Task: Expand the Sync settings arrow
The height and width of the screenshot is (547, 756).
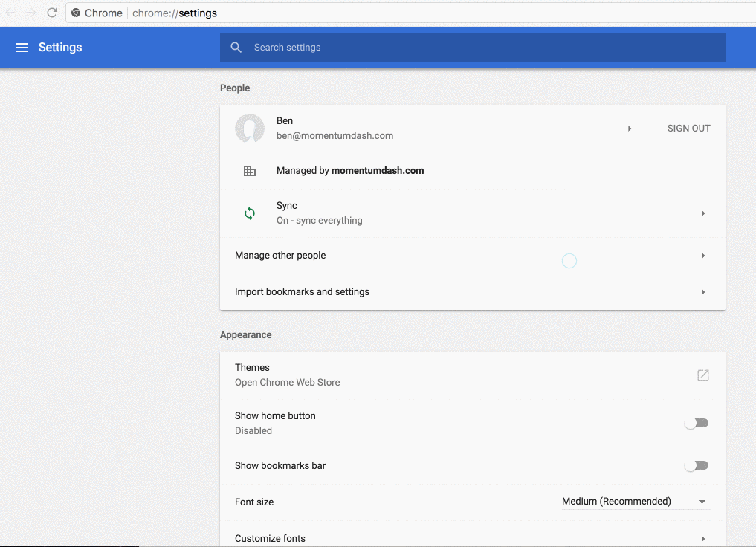Action: click(x=703, y=213)
